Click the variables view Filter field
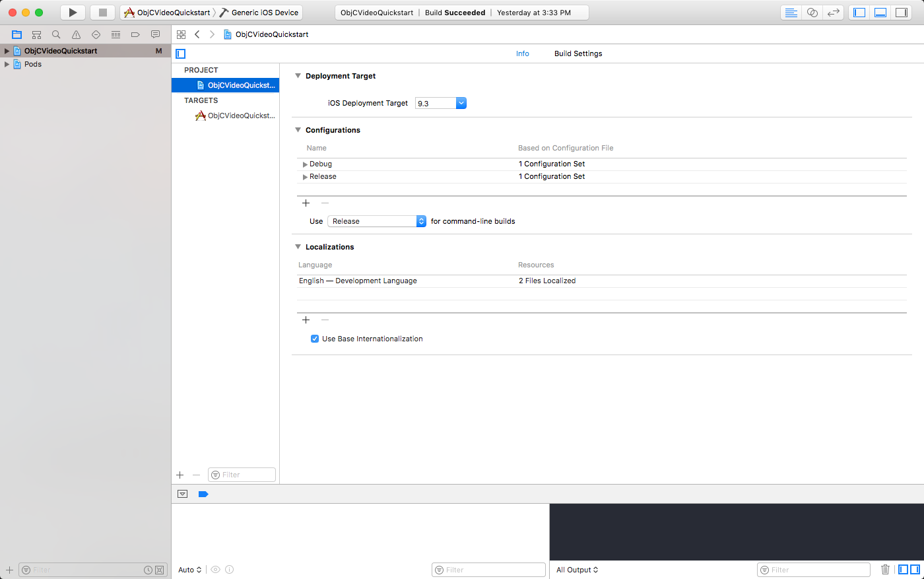 (488, 570)
